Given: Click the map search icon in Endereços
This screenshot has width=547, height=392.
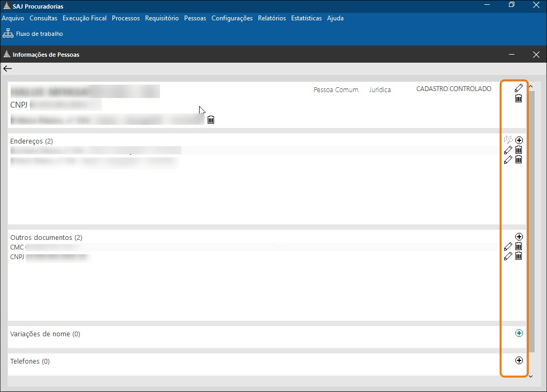Looking at the screenshot, I should click(x=508, y=140).
